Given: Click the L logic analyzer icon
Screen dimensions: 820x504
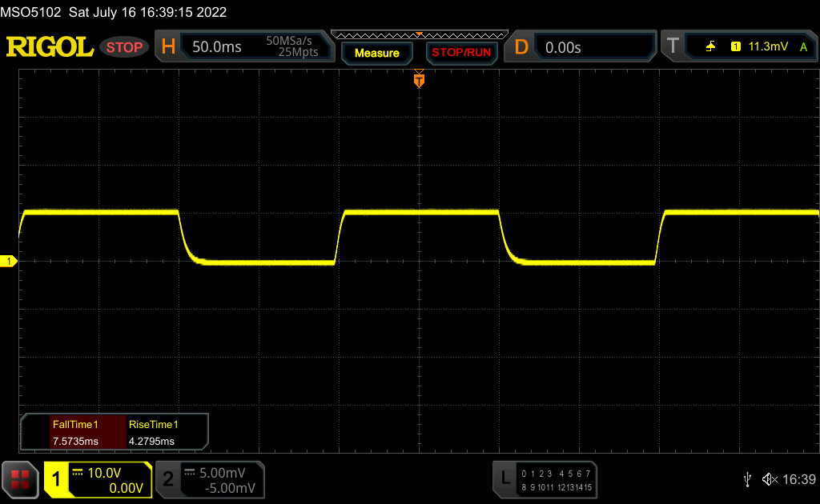Looking at the screenshot, I should 504,479.
